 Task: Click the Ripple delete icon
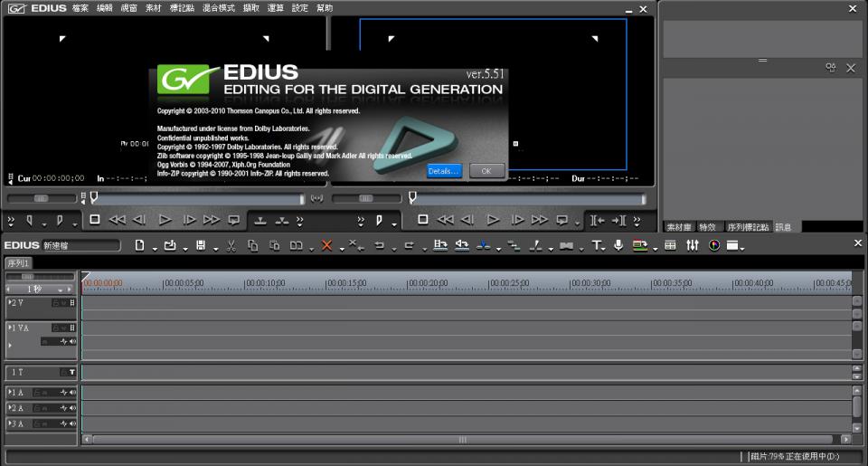tap(356, 245)
